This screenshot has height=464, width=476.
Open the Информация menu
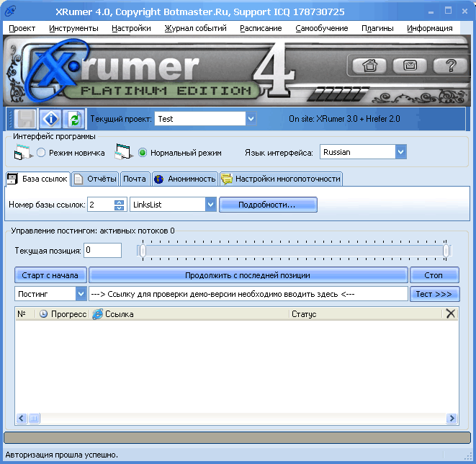(430, 28)
